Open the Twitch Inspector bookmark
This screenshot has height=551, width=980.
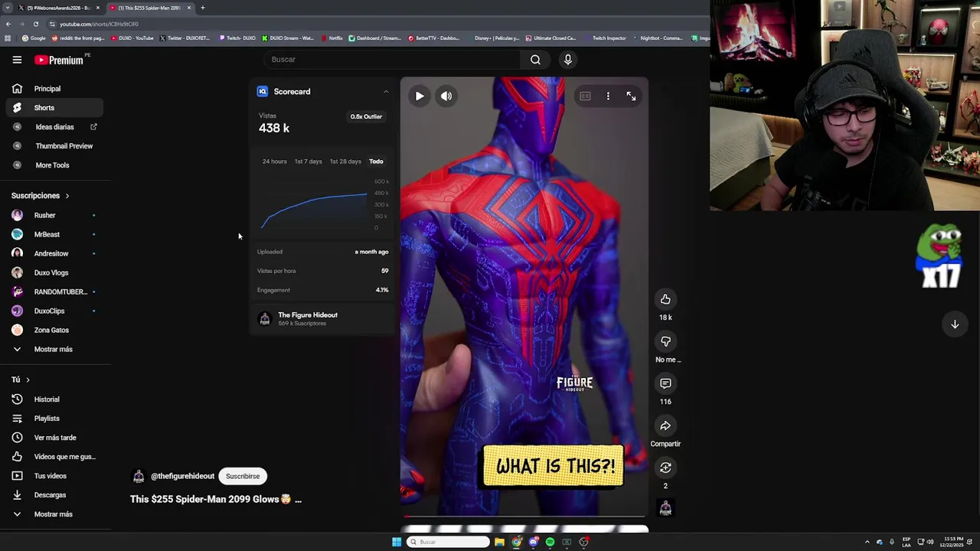tap(605, 38)
